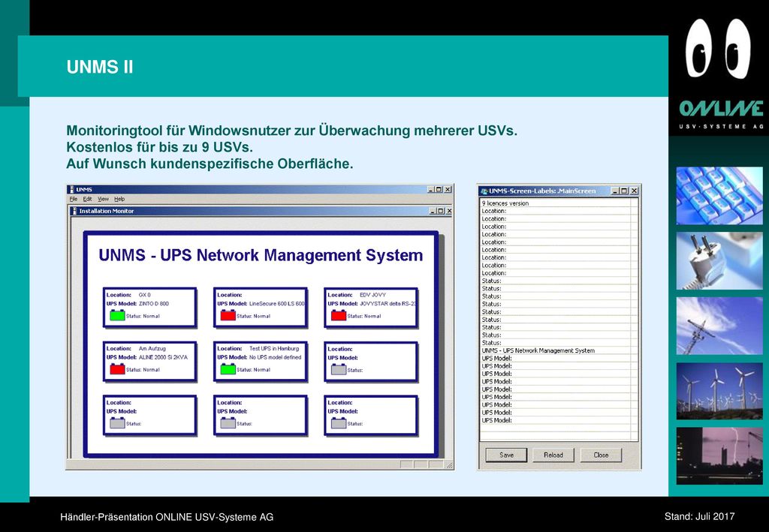This screenshot has height=532, width=769.
Task: Click the Installation Monitor title bar icon
Action: [74, 211]
